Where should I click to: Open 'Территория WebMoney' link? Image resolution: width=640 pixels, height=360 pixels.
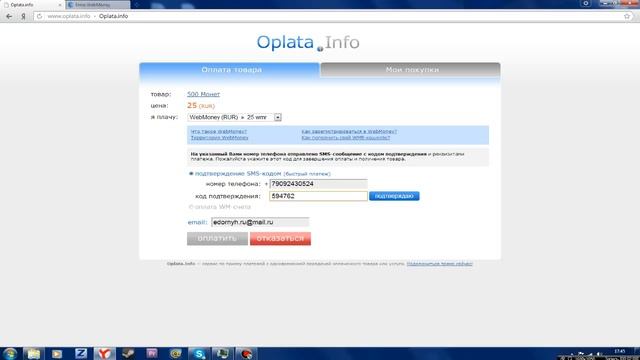pyautogui.click(x=219, y=138)
